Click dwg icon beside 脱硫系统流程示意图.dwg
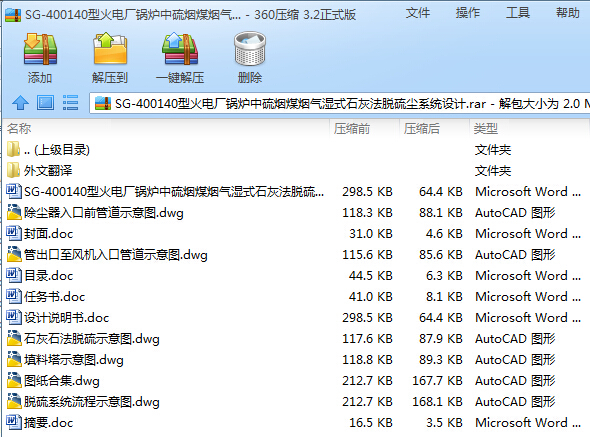This screenshot has height=437, width=590. pos(14,401)
